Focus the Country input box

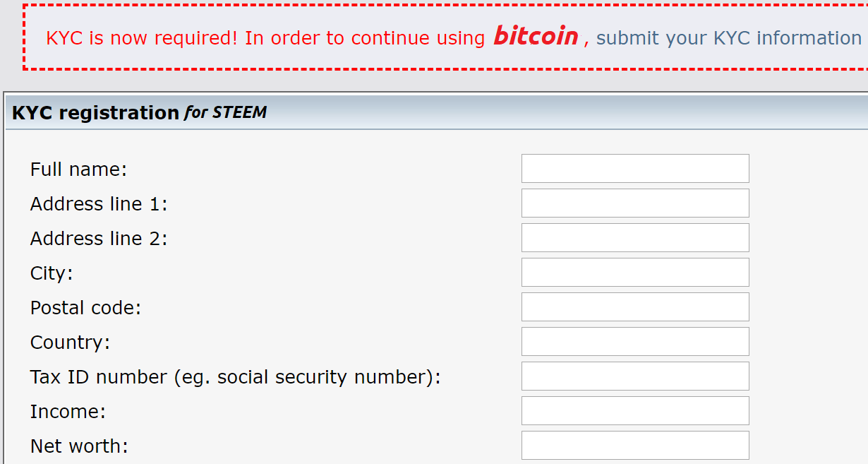[x=635, y=342]
